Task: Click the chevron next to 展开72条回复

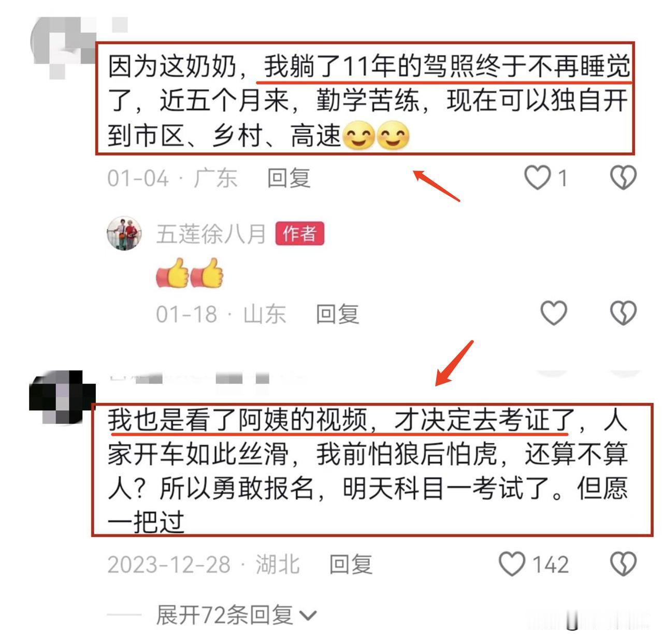Action: coord(308,616)
